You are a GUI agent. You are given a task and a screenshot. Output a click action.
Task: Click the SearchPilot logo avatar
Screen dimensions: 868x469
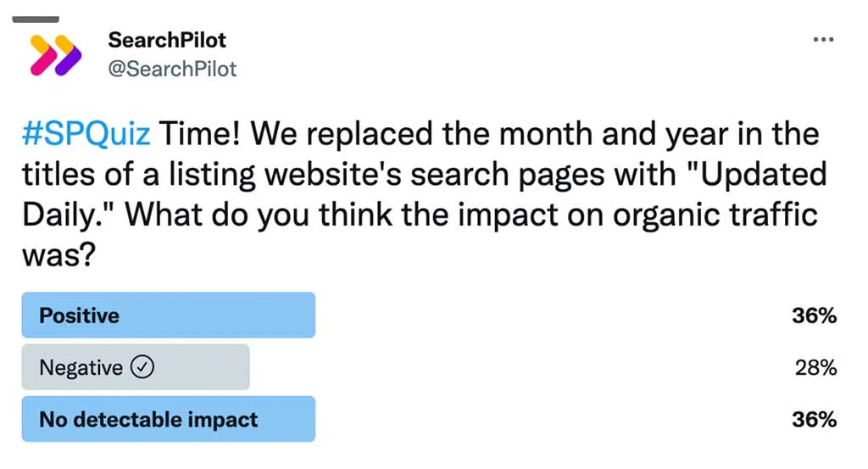tap(55, 54)
